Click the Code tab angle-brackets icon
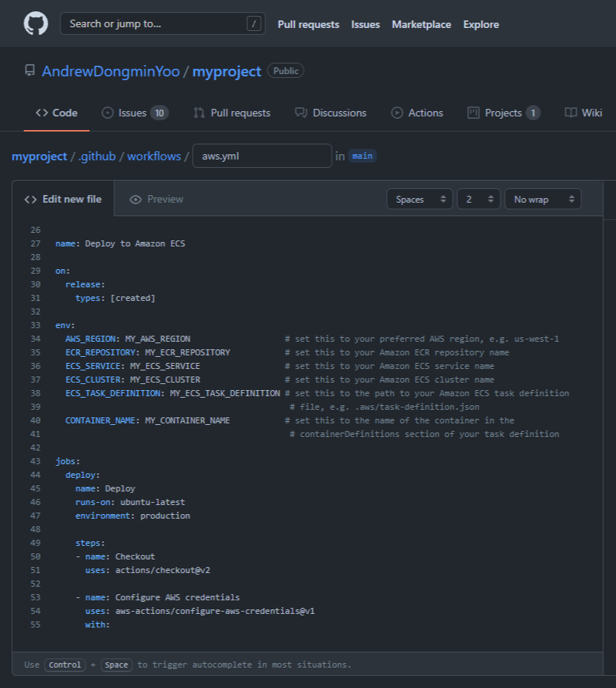 click(x=42, y=113)
